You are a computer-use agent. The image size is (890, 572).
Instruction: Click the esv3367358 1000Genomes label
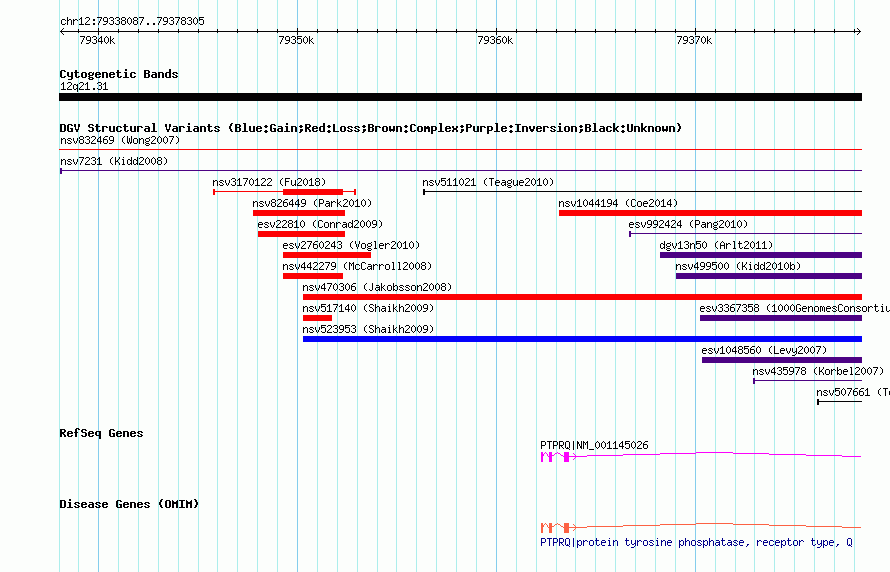pos(795,308)
